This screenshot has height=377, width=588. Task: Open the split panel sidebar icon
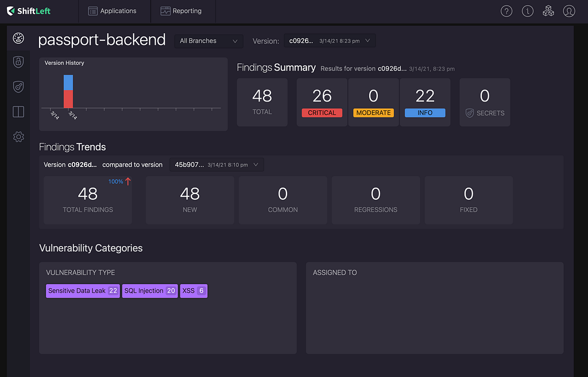click(18, 112)
